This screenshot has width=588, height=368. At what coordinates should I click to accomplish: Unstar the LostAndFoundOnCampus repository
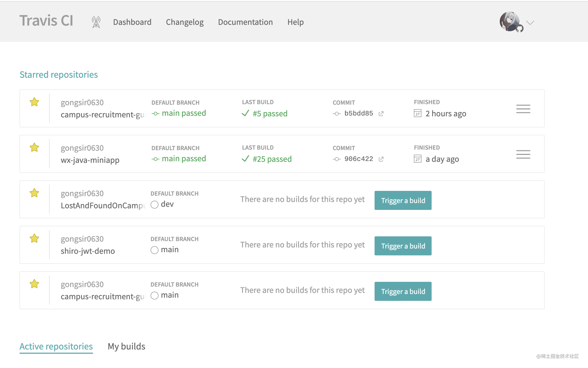pyautogui.click(x=34, y=193)
